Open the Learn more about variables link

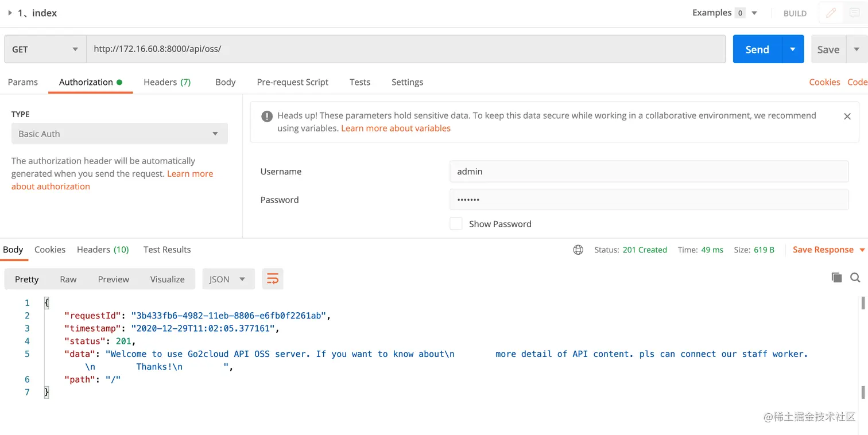(x=396, y=129)
